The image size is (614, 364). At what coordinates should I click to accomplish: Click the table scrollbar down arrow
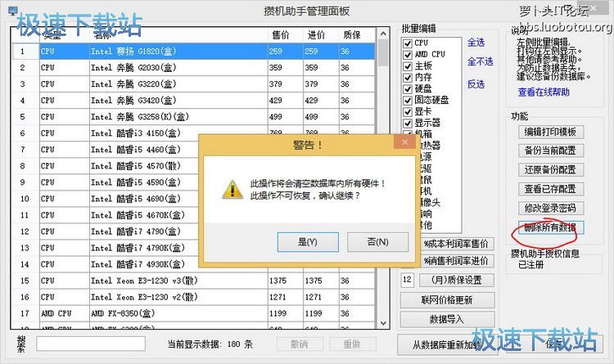point(383,323)
